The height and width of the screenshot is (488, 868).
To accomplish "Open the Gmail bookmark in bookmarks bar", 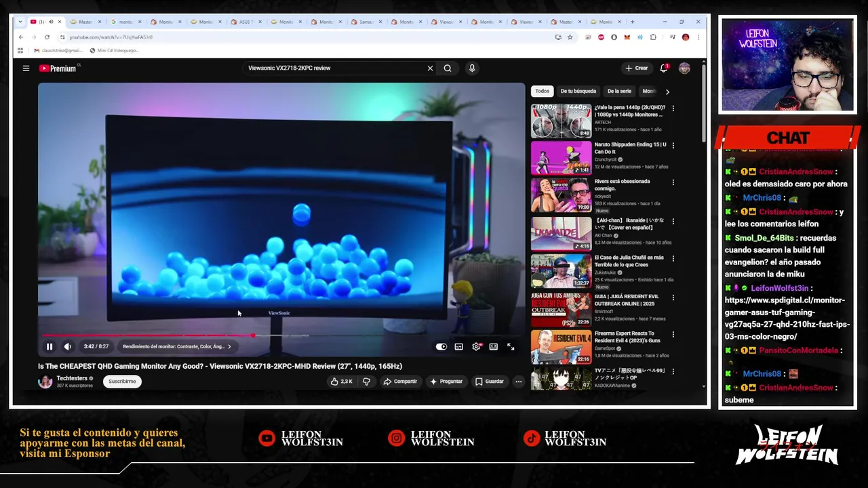I will tap(58, 50).
